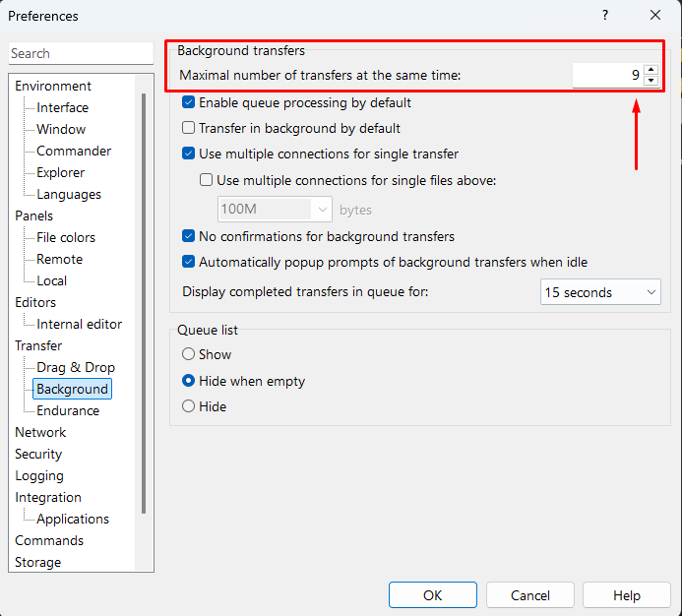Uncheck Use multiple connections for single transfer
This screenshot has width=682, height=616.
tap(189, 154)
